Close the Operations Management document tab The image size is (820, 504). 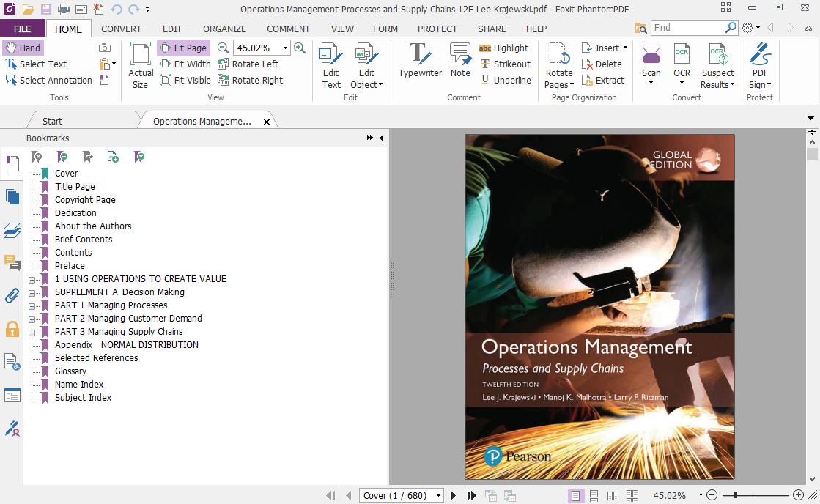click(x=267, y=122)
